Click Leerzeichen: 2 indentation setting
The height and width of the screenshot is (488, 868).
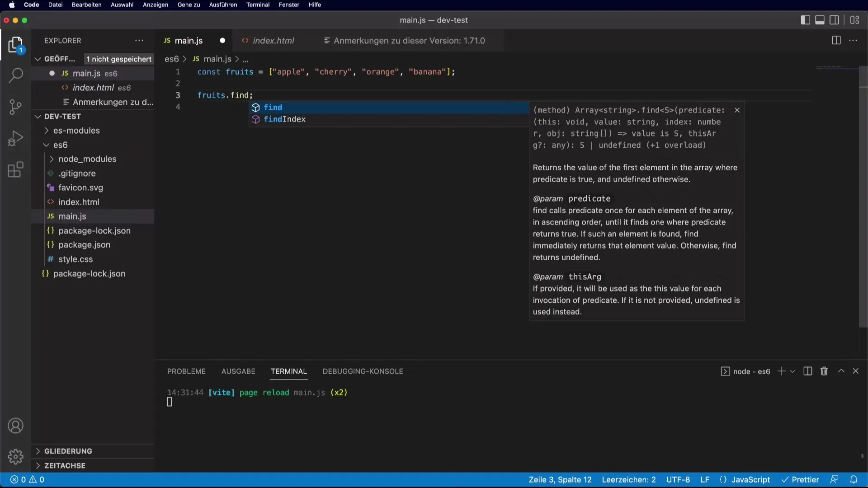click(628, 479)
